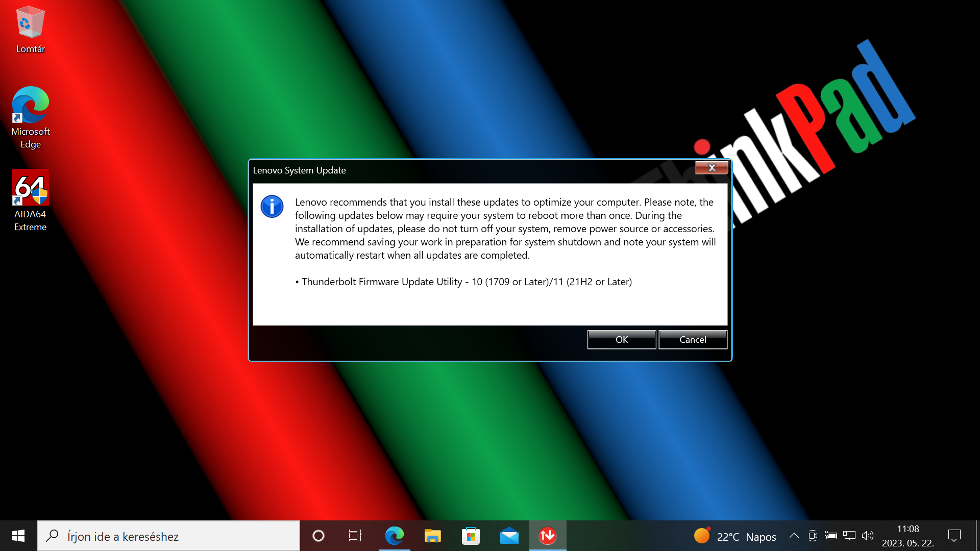Click the Lenovo System Update title bar text
980x551 pixels.
(299, 170)
